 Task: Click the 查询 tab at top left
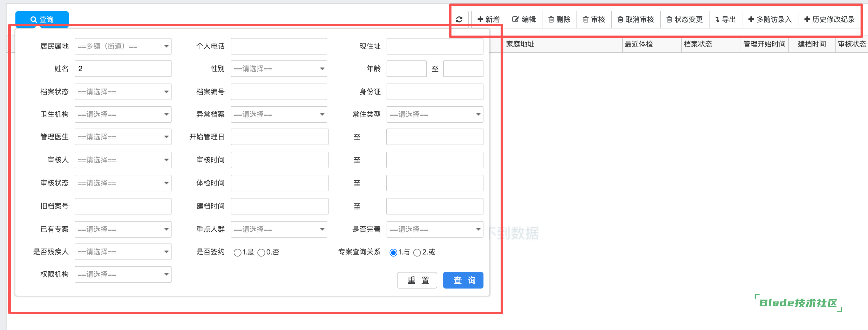(42, 20)
